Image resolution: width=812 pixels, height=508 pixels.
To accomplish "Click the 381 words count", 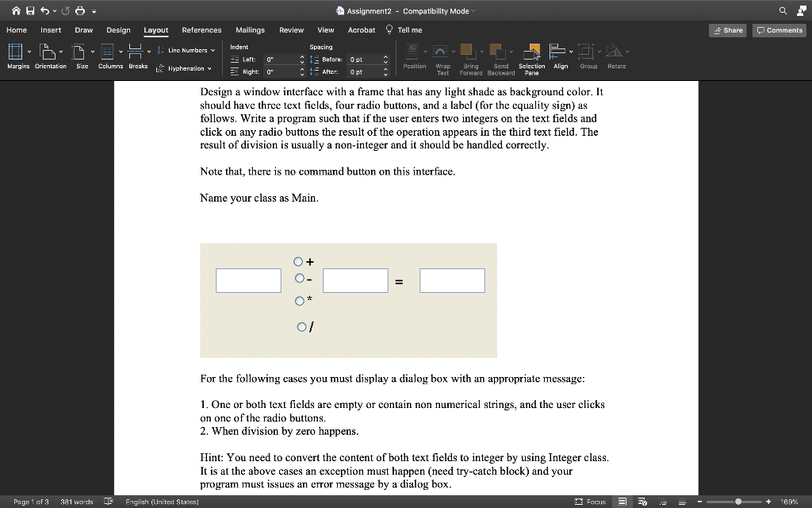I will click(x=77, y=502).
